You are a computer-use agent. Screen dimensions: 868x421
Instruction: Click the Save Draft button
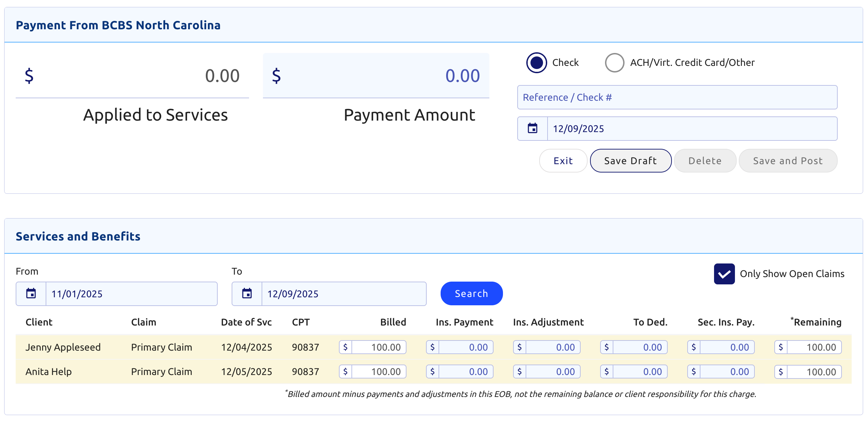click(630, 161)
